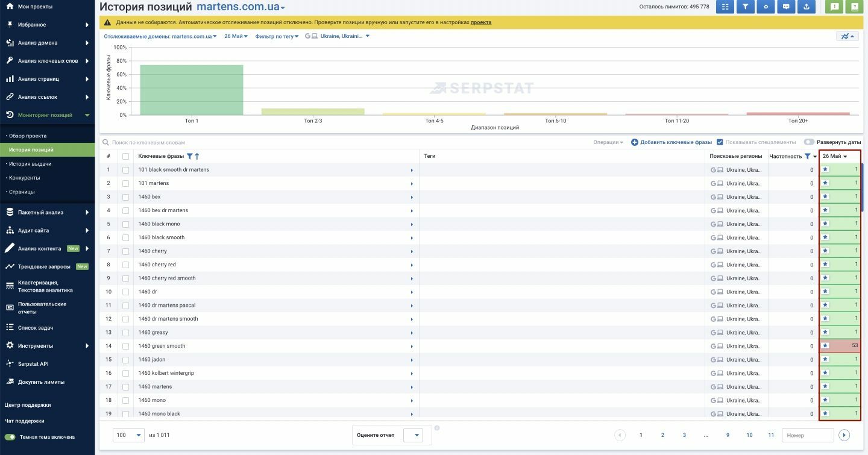Click the Частотность filter funnel icon
This screenshot has width=868, height=455.
pos(808,157)
